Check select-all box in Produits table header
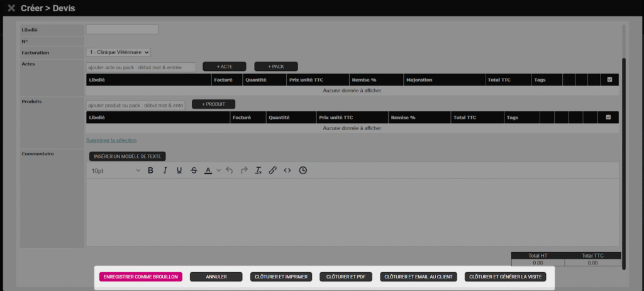Screen dimensions: 644x291 coord(608,117)
